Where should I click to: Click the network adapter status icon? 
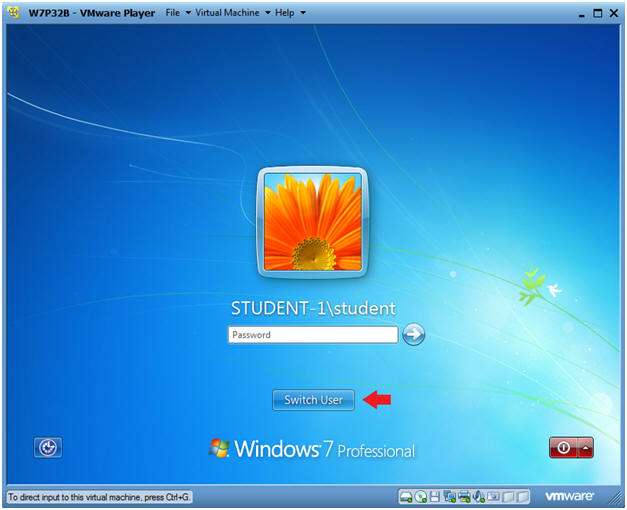(450, 497)
